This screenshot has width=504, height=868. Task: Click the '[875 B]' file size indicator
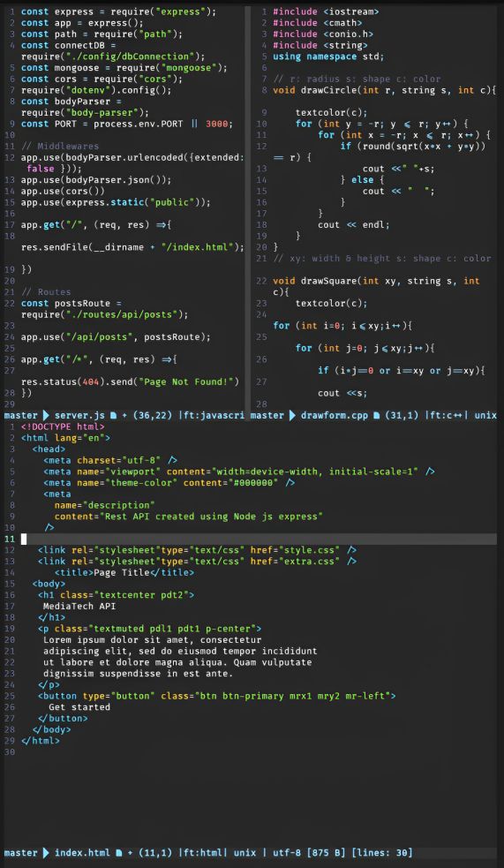click(x=326, y=852)
